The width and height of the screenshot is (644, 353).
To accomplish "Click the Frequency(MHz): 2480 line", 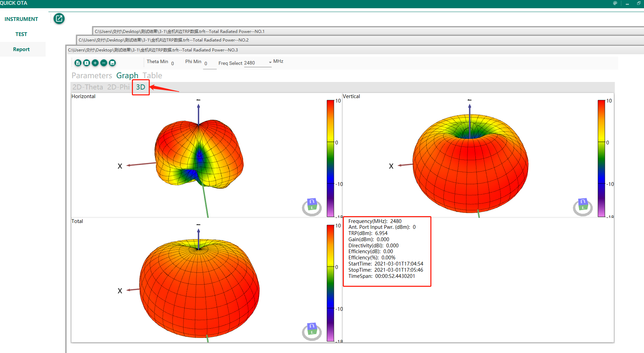I will tap(375, 221).
